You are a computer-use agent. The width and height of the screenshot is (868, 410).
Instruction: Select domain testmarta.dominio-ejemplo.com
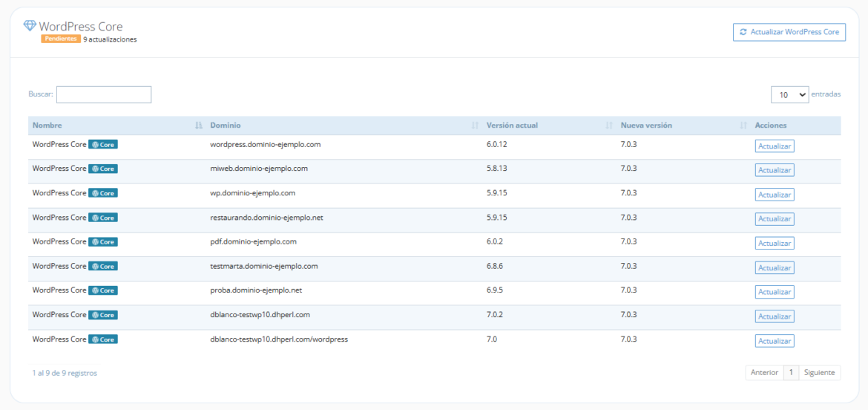coord(264,266)
